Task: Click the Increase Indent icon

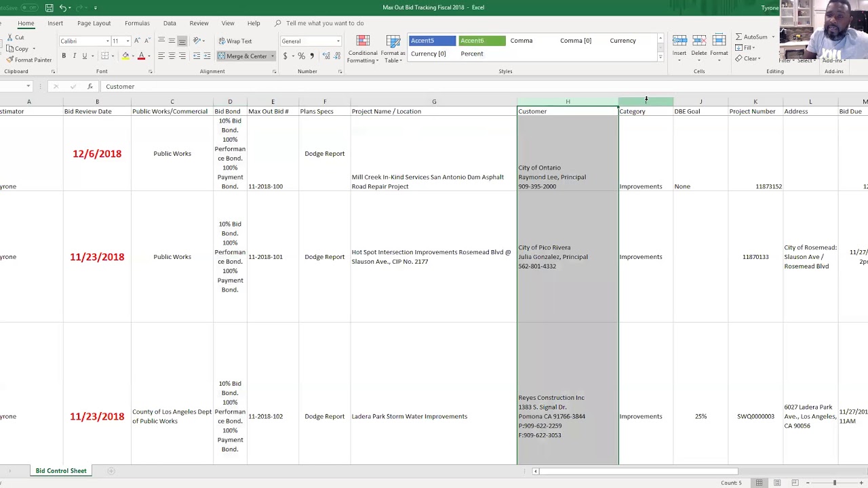Action: (x=207, y=56)
